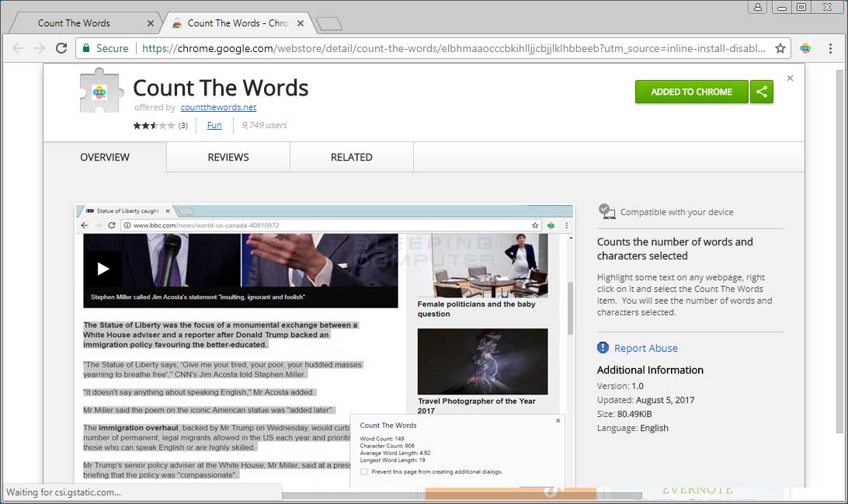This screenshot has width=848, height=504.
Task: Close the web store detail overlay
Action: click(x=790, y=78)
